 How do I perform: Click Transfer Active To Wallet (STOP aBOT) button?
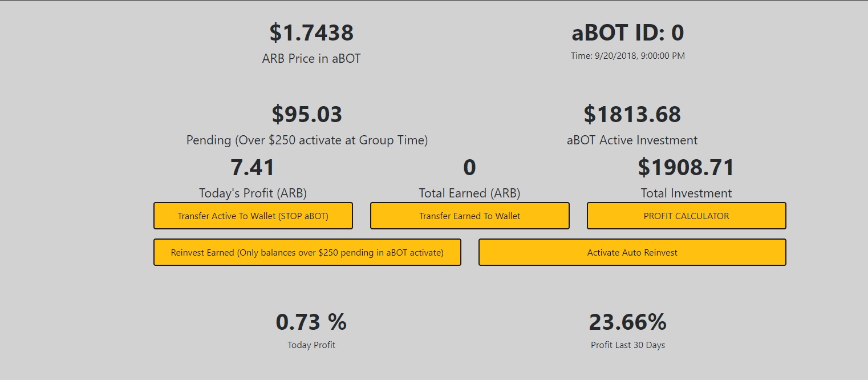(x=253, y=216)
